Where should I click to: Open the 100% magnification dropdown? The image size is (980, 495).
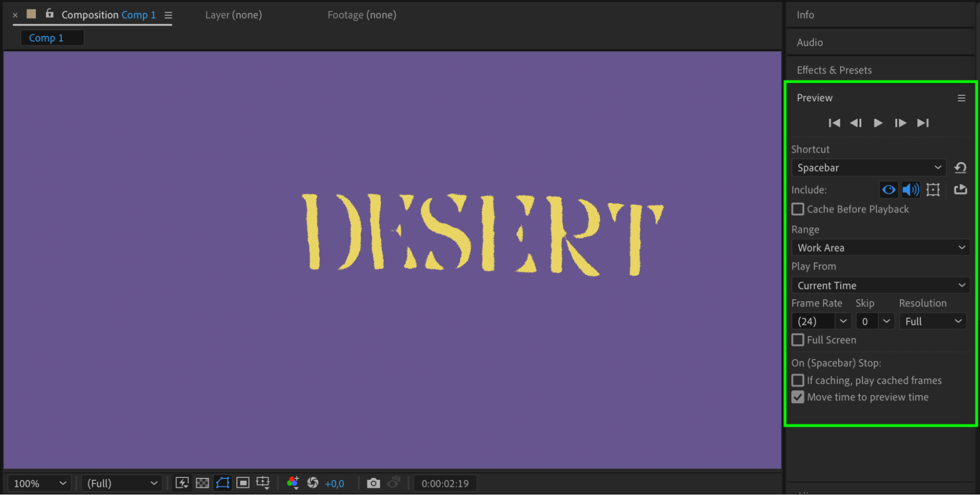[x=39, y=484]
